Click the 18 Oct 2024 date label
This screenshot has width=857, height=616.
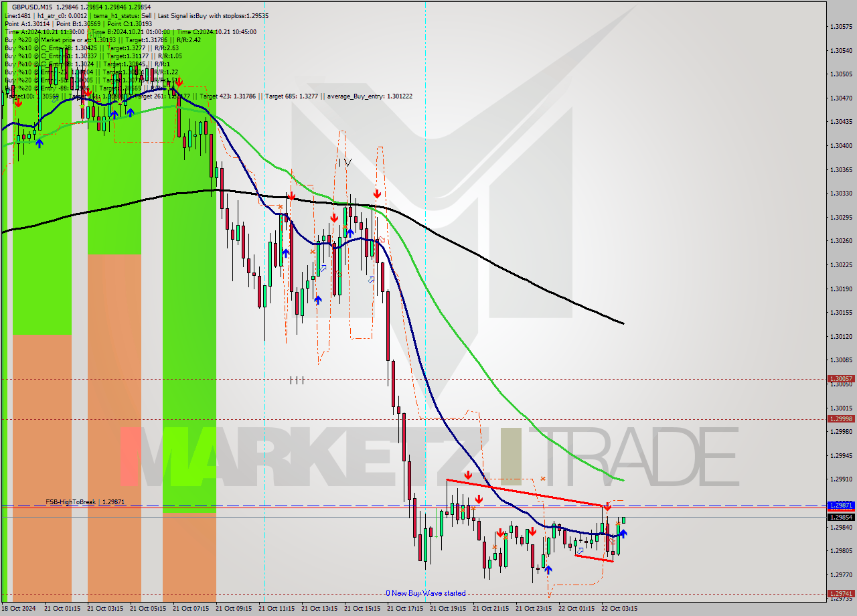pos(19,609)
